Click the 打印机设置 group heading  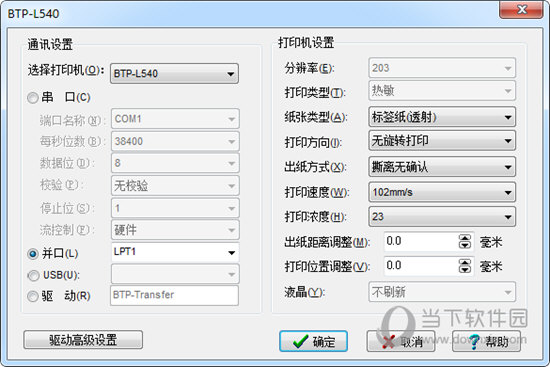pyautogui.click(x=306, y=43)
